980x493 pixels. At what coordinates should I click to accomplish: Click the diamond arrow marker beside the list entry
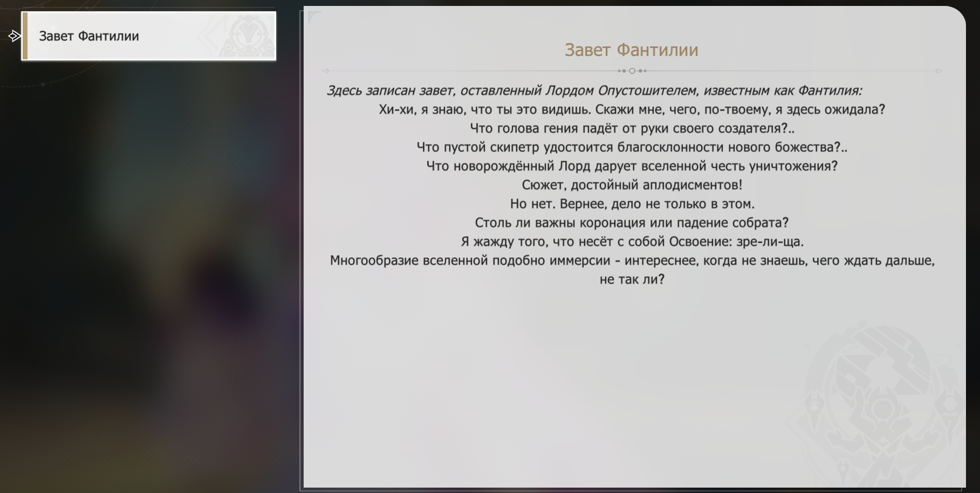pos(15,36)
